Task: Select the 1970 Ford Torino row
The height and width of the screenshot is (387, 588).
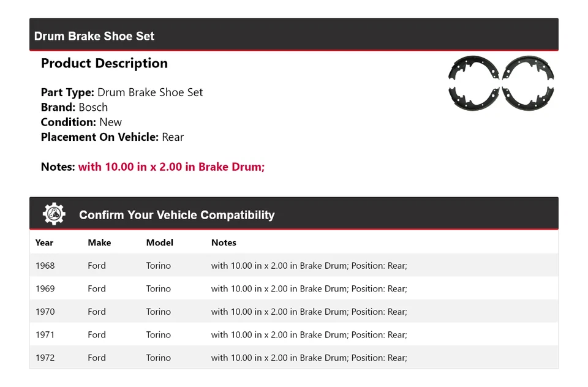Action: [x=294, y=312]
